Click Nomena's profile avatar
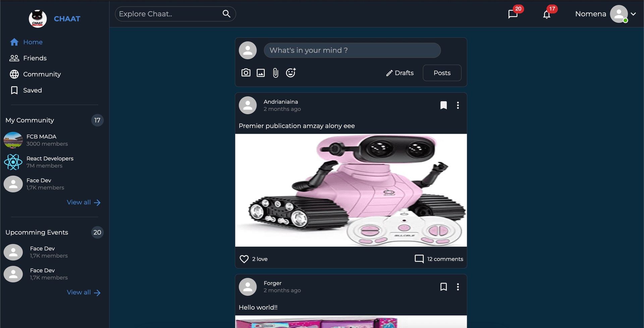The image size is (644, 328). coord(619,14)
